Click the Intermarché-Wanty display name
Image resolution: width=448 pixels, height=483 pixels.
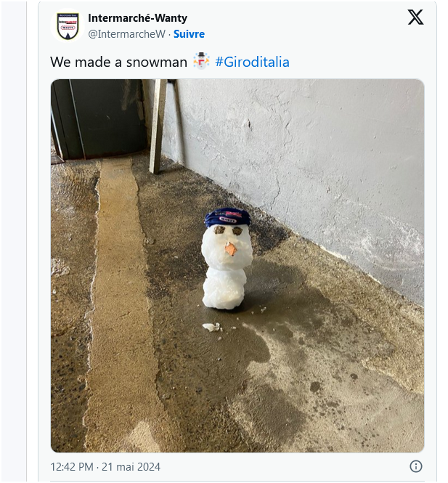pyautogui.click(x=137, y=18)
